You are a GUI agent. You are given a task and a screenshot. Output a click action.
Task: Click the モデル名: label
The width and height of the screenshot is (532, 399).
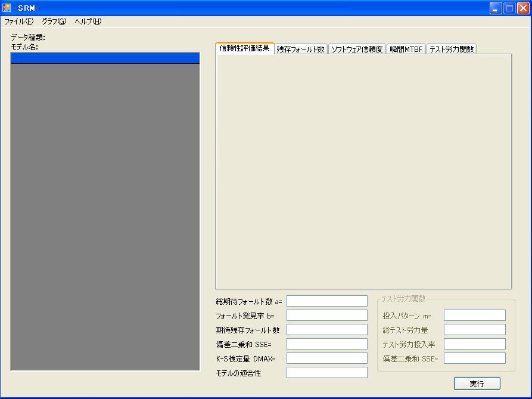(x=24, y=47)
